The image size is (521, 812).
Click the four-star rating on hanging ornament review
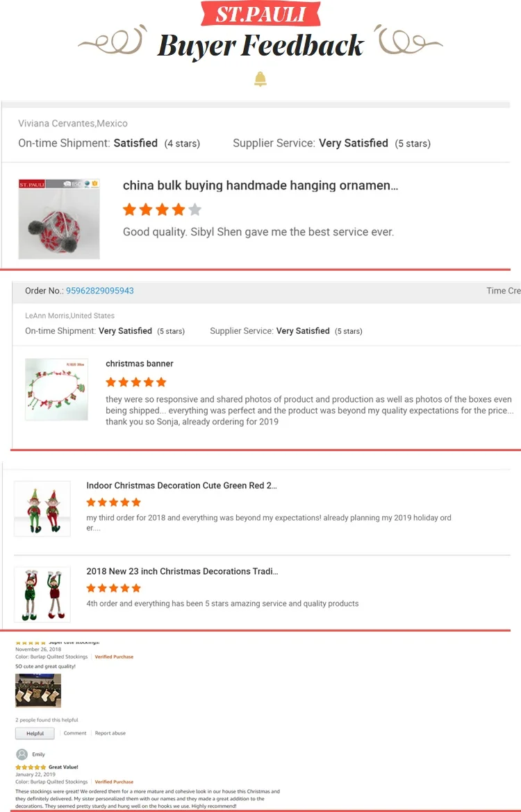[x=162, y=210]
